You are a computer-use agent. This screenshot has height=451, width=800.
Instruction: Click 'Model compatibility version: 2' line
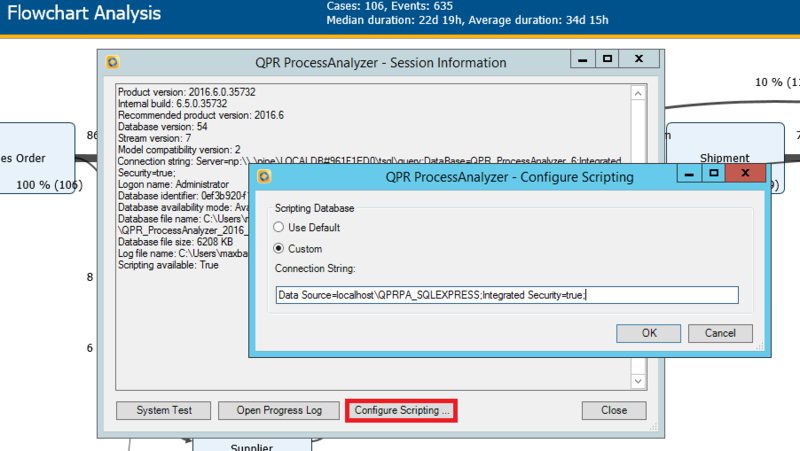click(179, 150)
